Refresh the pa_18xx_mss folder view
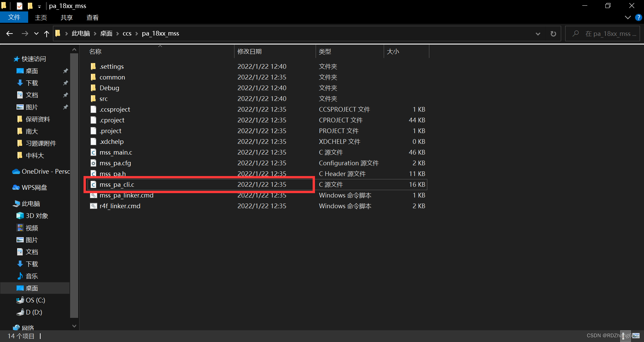This screenshot has width=644, height=342. 553,34
